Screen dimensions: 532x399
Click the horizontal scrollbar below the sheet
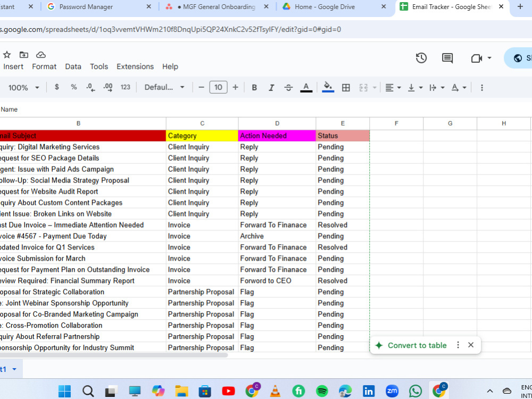pyautogui.click(x=114, y=355)
